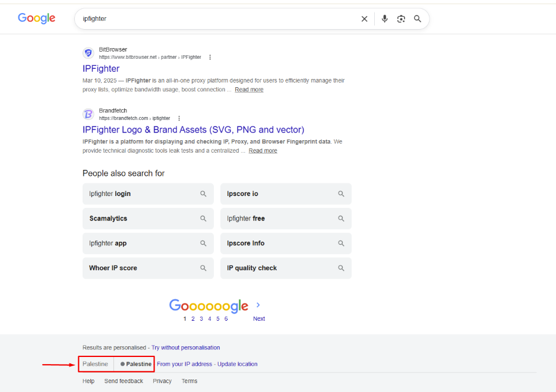The width and height of the screenshot is (556, 392).
Task: Open the Send feedback footer link
Action: pos(124,381)
